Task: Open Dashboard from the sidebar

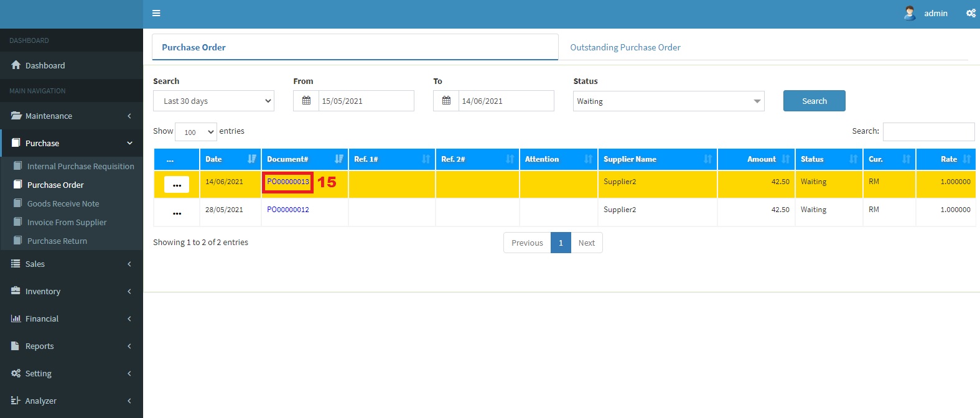Action: (45, 65)
